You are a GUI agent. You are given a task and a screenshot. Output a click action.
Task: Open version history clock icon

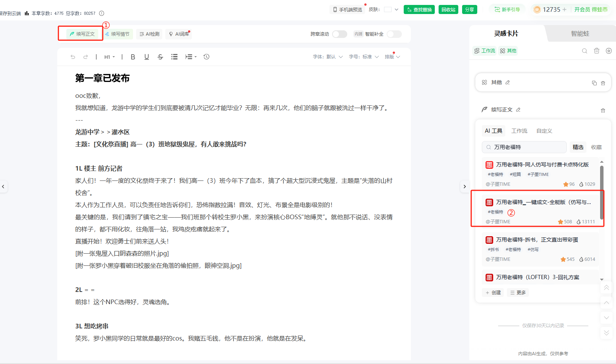pyautogui.click(x=207, y=57)
